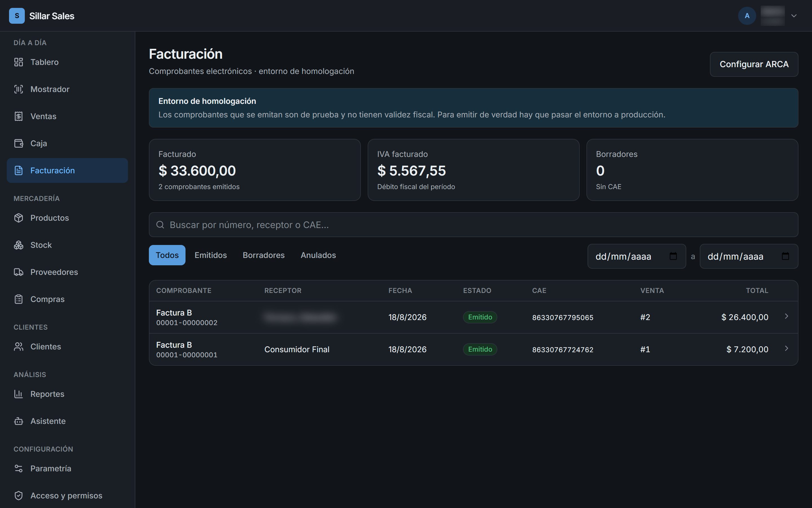Switch to the Anulados tab

coord(318,255)
